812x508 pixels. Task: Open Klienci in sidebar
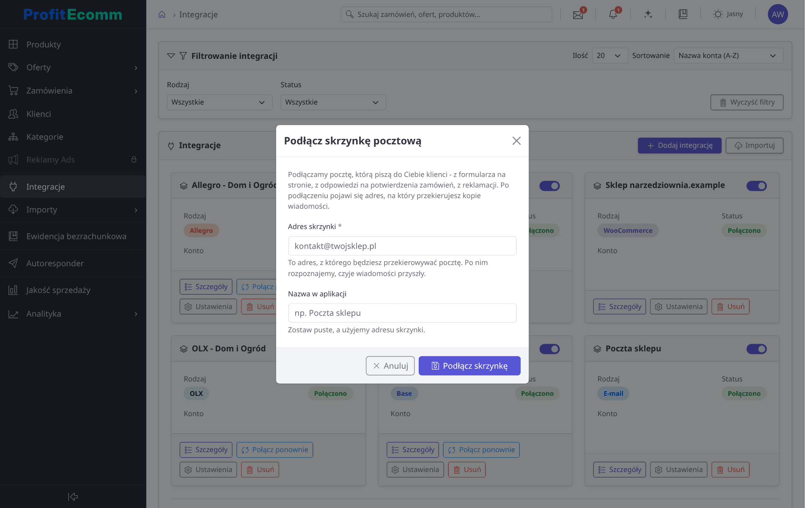pos(73,114)
